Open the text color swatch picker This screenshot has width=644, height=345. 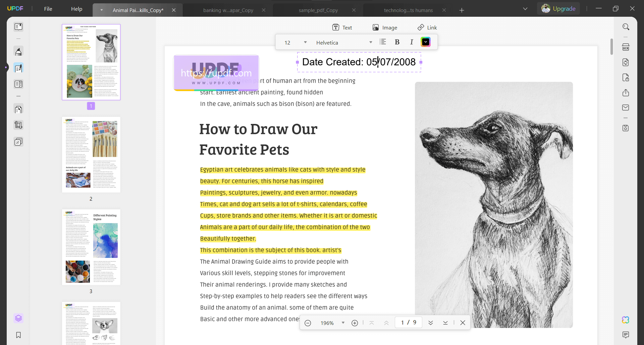point(426,42)
